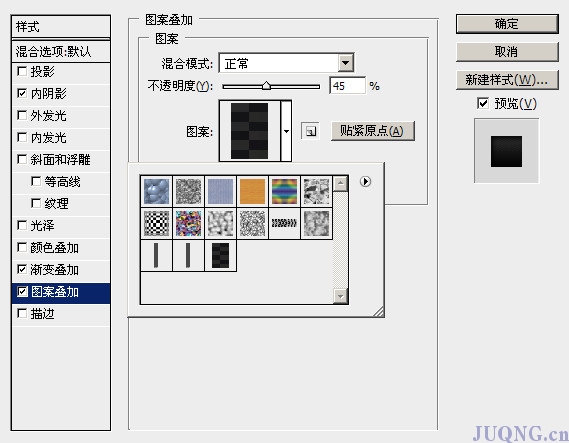Pick the dark checkered pattern in third row

click(x=220, y=255)
